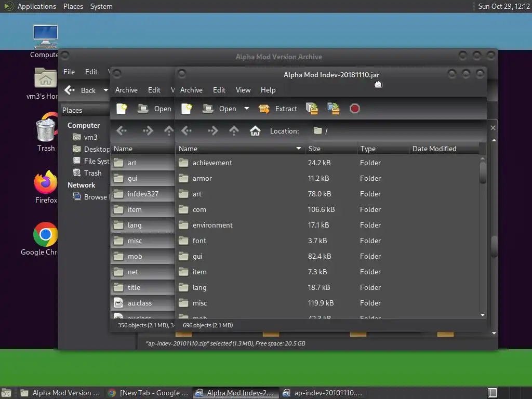Open the Edit menu of jar window
Viewport: 532px width, 399px height.
click(x=219, y=90)
